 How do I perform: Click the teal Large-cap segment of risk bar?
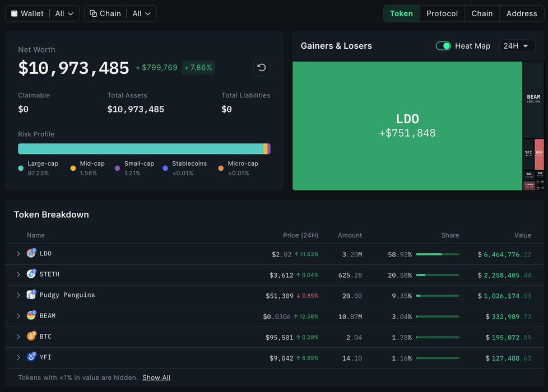141,149
